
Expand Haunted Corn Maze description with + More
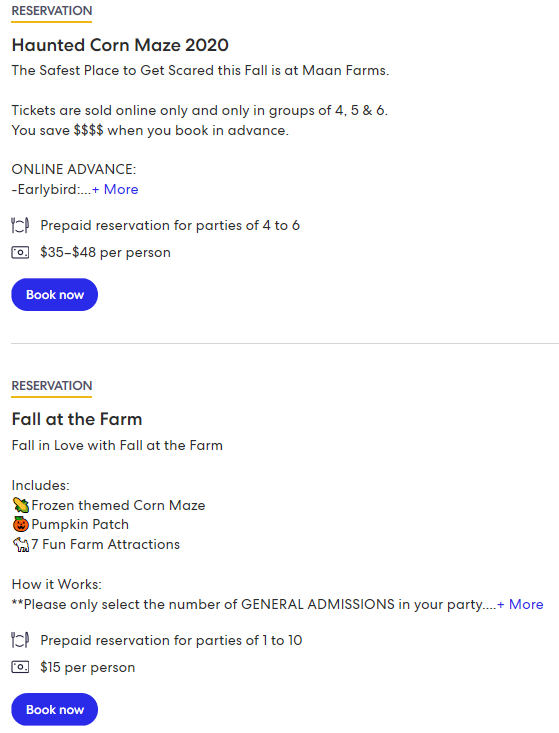(115, 189)
